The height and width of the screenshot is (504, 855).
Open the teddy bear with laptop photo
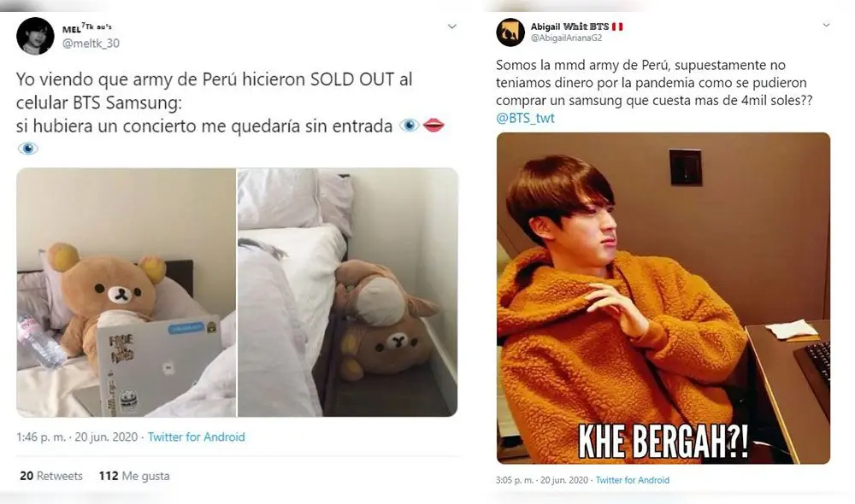(x=127, y=292)
